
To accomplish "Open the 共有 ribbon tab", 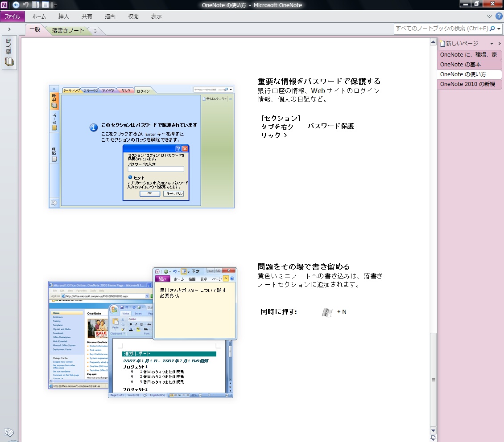I will click(x=87, y=16).
